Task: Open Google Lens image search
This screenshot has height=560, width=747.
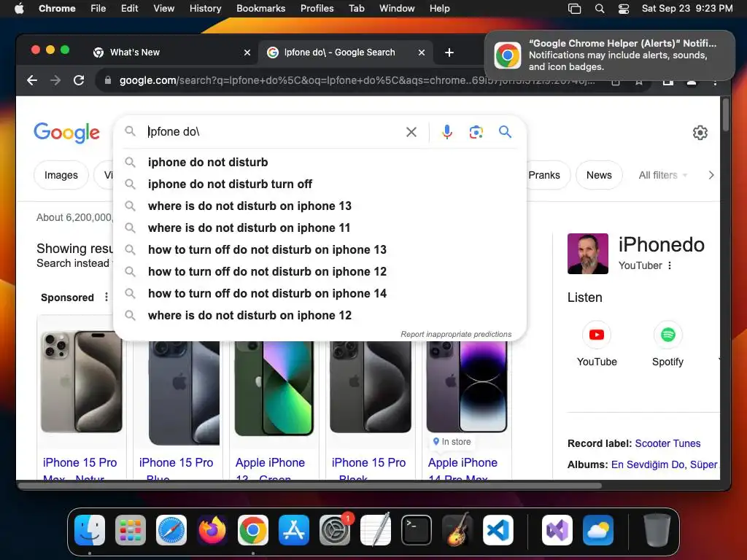Action: pos(476,132)
